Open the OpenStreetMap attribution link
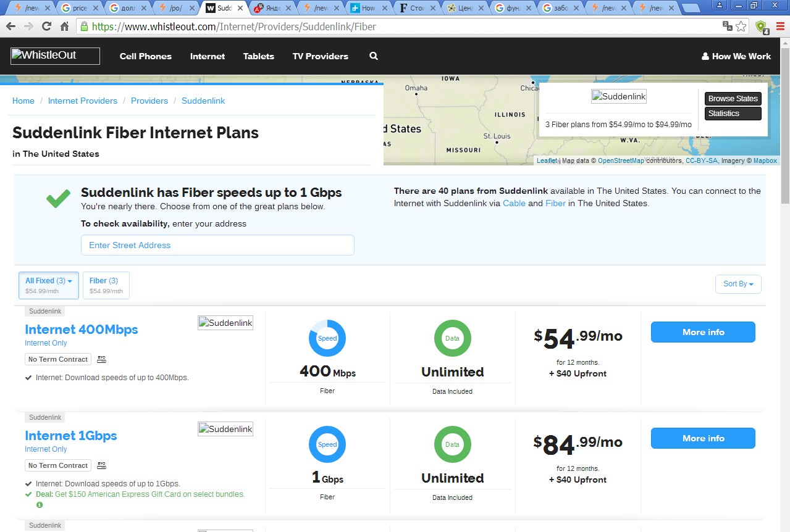 pyautogui.click(x=621, y=160)
